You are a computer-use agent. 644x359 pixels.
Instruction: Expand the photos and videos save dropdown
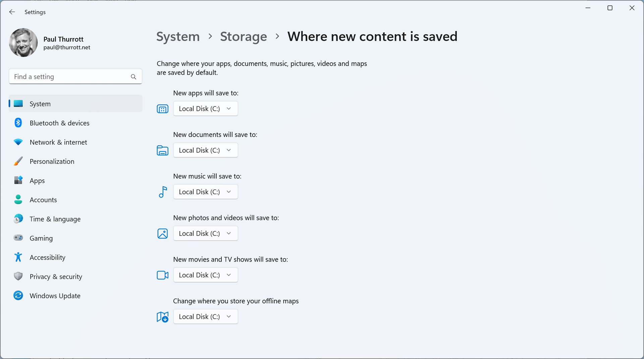[x=205, y=234]
